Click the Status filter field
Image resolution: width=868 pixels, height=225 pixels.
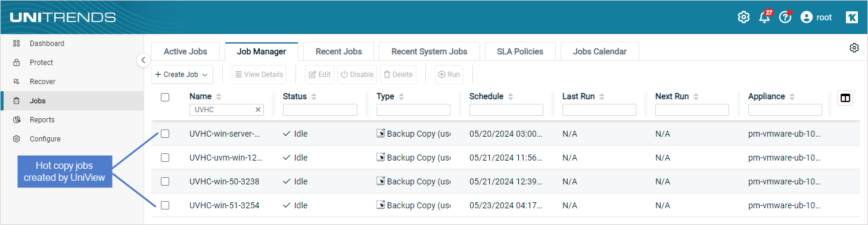320,110
